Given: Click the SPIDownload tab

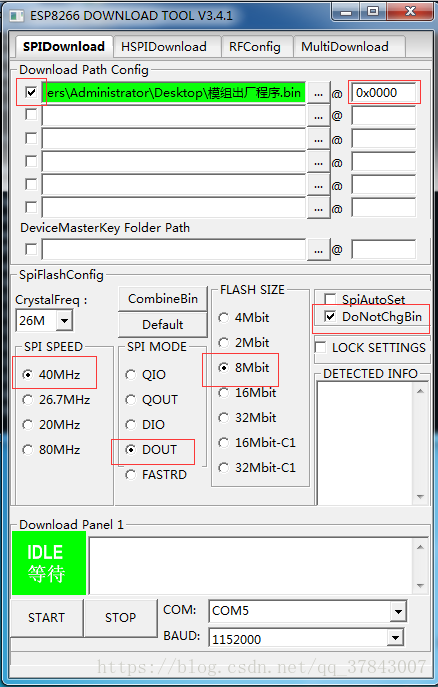Looking at the screenshot, I should point(64,46).
